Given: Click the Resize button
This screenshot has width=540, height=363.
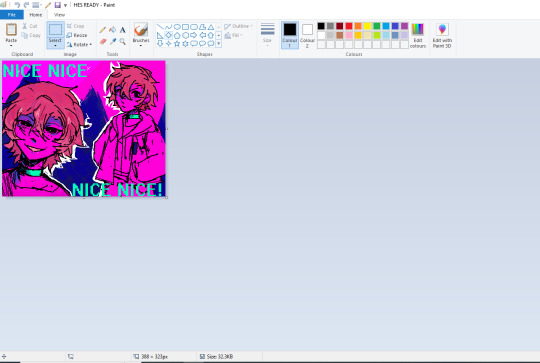Looking at the screenshot, I should [x=76, y=35].
